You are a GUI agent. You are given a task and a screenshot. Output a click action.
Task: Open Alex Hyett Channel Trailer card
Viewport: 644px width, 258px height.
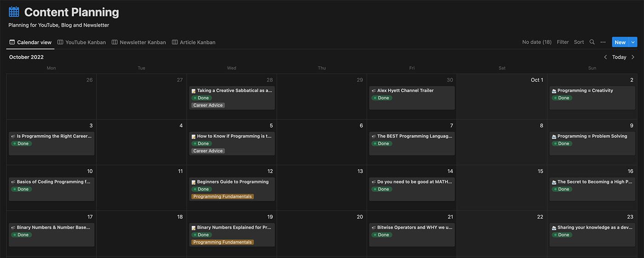pos(412,98)
